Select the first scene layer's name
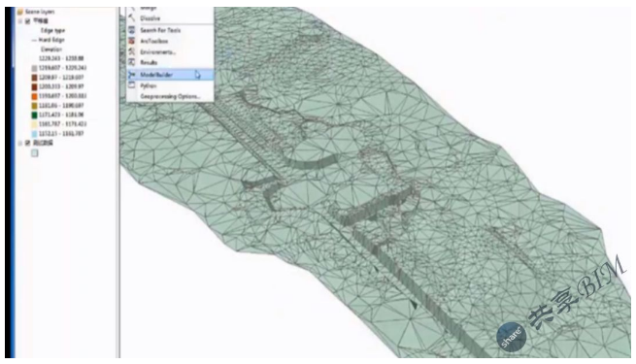Image resolution: width=636 pixels, height=364 pixels. pyautogui.click(x=41, y=21)
